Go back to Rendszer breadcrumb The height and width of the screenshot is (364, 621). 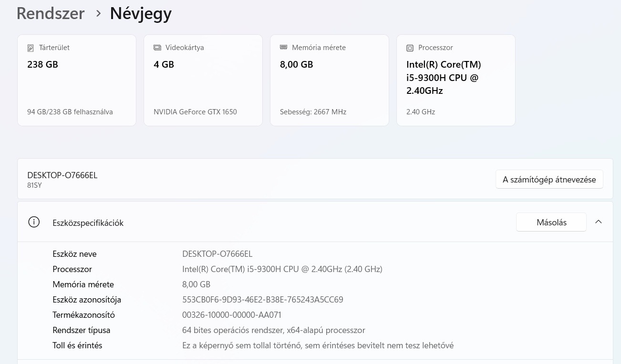coord(51,13)
